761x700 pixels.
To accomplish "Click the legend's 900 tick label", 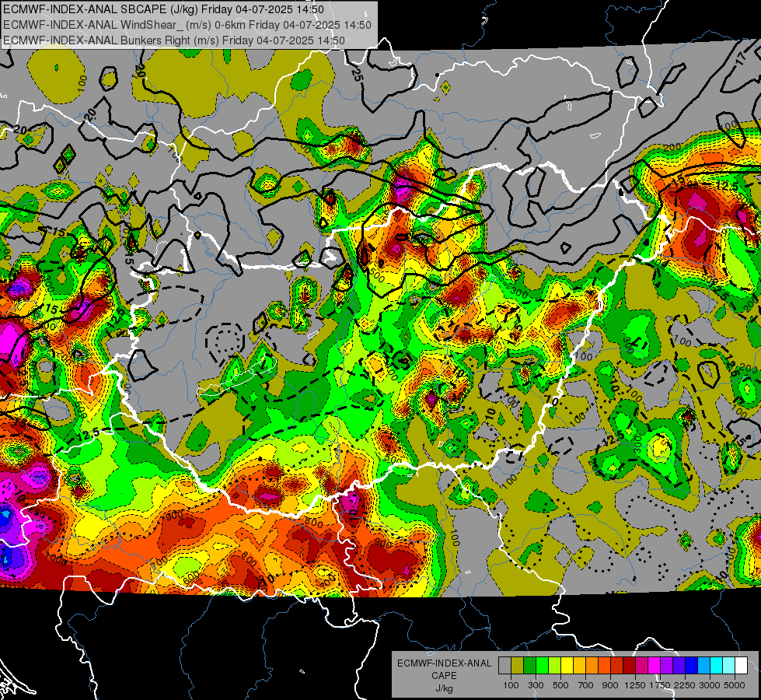I will tap(610, 685).
